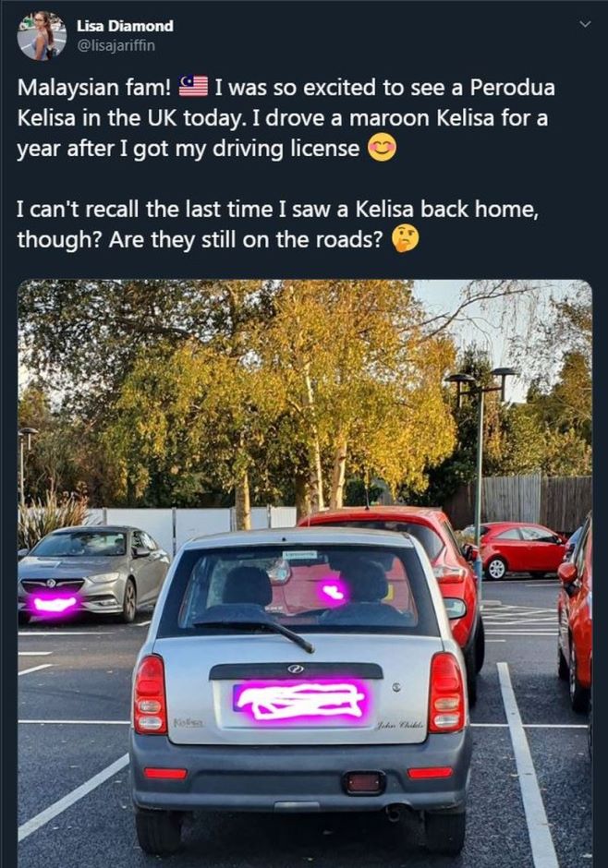Viewport: 608px width, 868px height.
Task: Click the silver car's left tail light
Action: coord(150,694)
